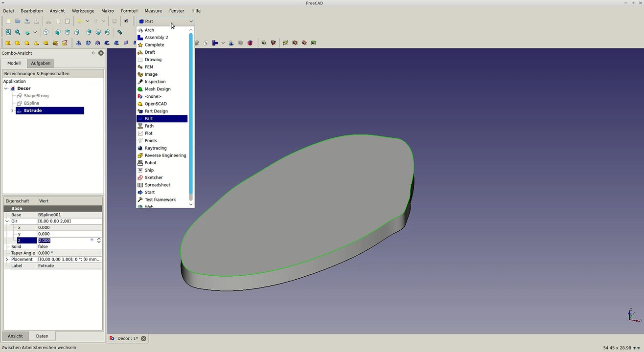Toggle floating of Combo-Ansicht panel

tap(93, 53)
